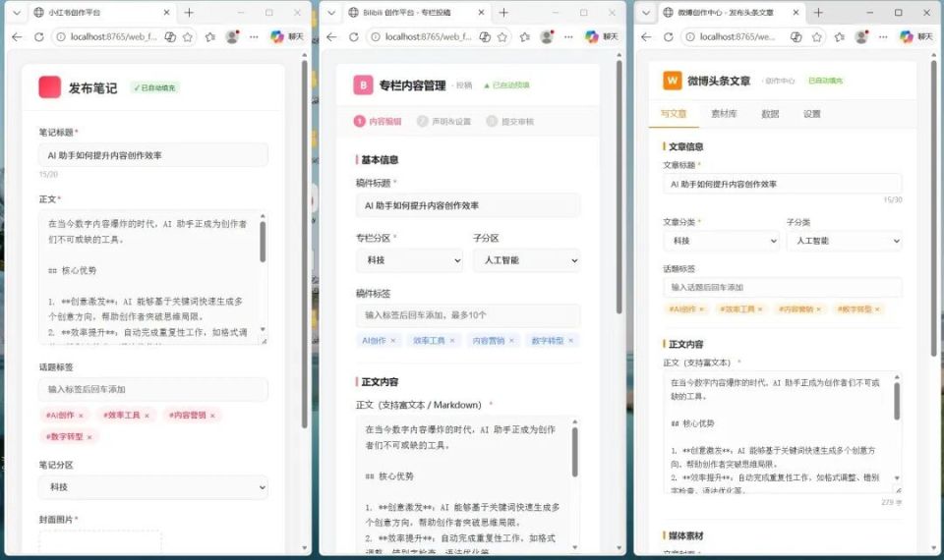944x560 pixels.
Task: Remove the AI创作 tag in the Bilibili form
Action: click(x=393, y=341)
